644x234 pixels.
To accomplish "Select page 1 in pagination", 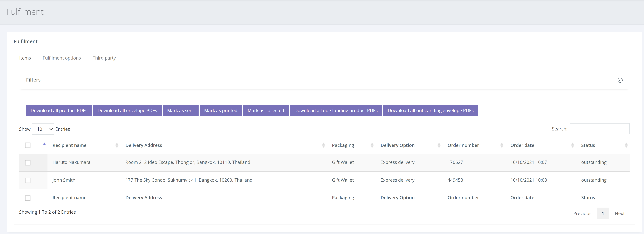I will click(x=603, y=213).
